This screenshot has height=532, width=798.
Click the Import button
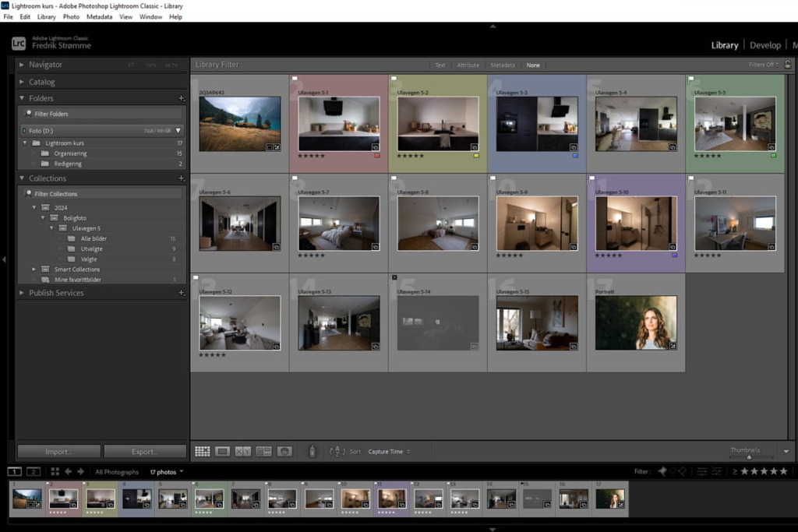coord(58,452)
